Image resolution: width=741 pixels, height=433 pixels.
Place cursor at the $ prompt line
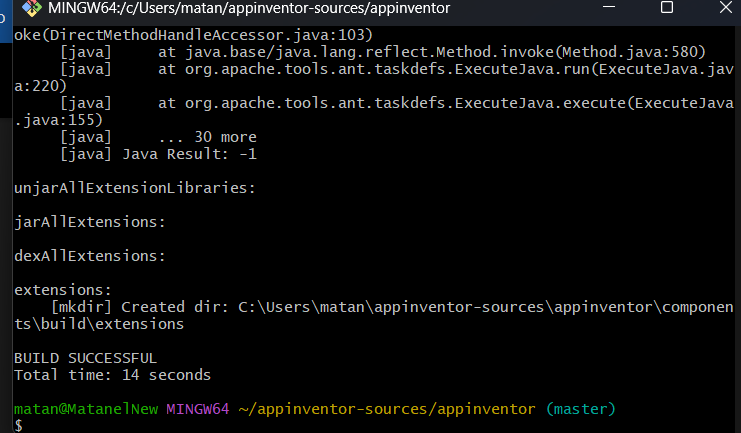[30, 426]
